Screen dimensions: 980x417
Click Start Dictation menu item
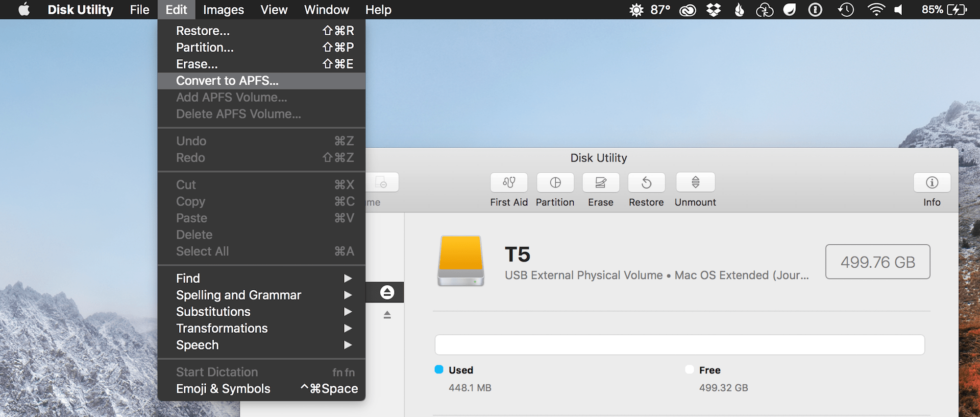click(262, 372)
